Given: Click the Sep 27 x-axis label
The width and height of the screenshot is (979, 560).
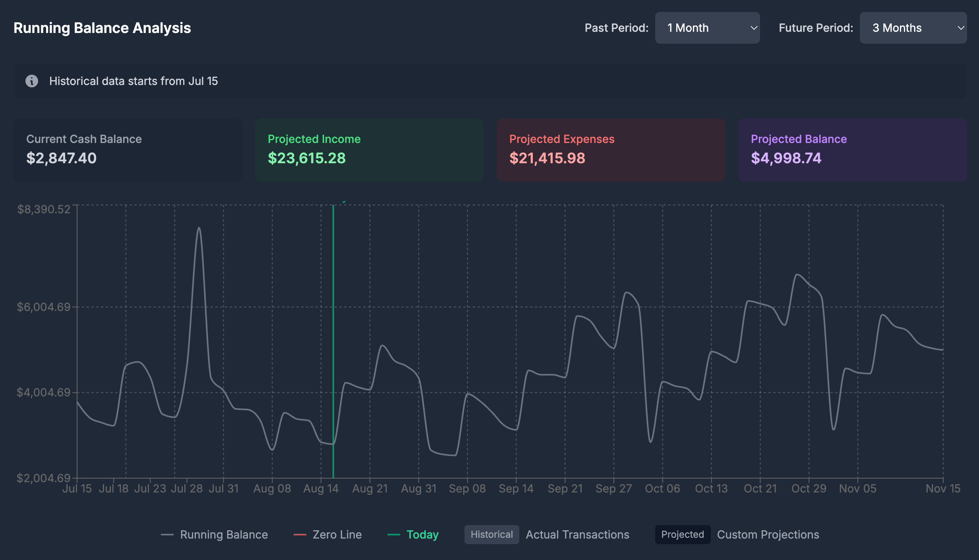Looking at the screenshot, I should [x=614, y=489].
